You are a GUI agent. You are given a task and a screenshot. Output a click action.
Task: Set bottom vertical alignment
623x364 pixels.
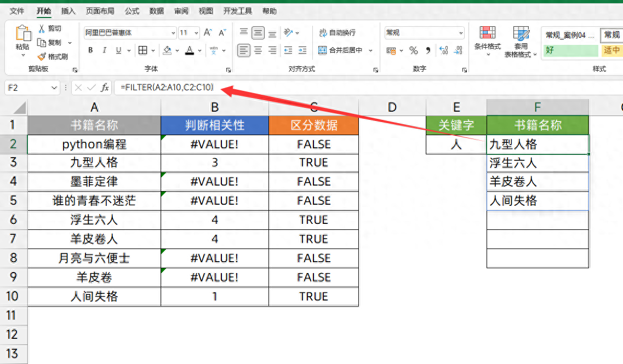coord(272,33)
